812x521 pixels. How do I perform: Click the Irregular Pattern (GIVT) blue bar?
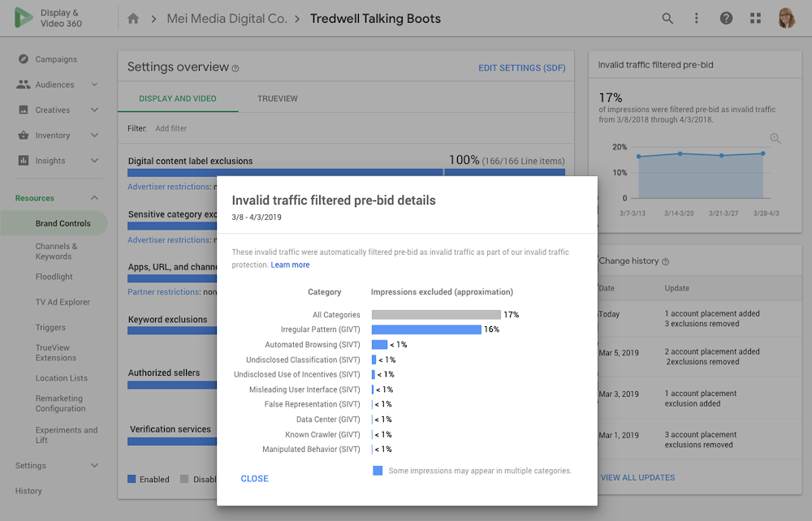426,329
